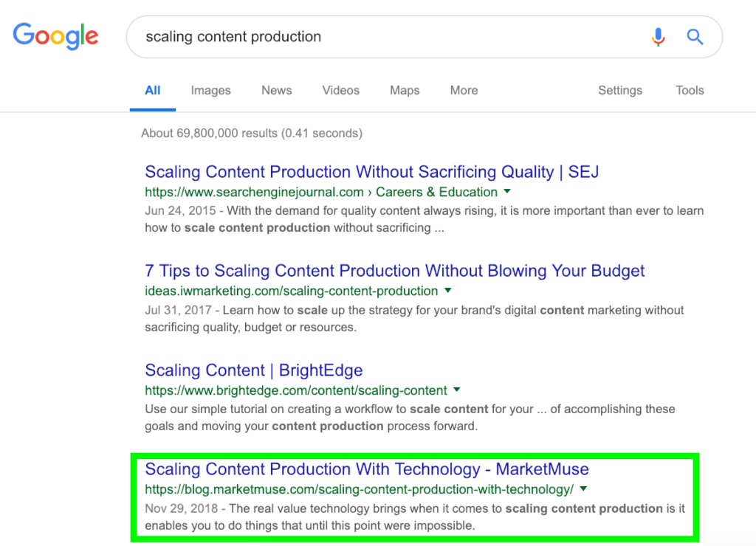Open Videos search results
This screenshot has width=756, height=546.
click(x=340, y=90)
